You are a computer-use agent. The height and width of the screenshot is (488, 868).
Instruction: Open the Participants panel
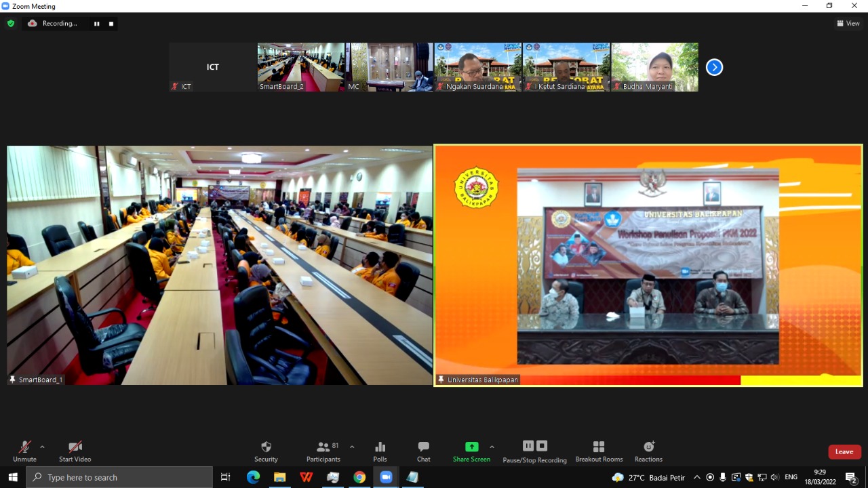[x=323, y=451]
